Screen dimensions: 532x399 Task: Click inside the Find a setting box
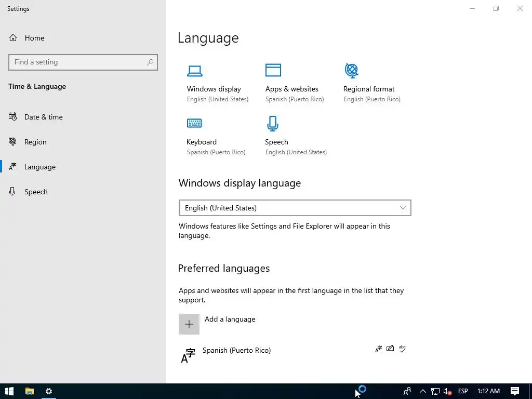point(83,62)
